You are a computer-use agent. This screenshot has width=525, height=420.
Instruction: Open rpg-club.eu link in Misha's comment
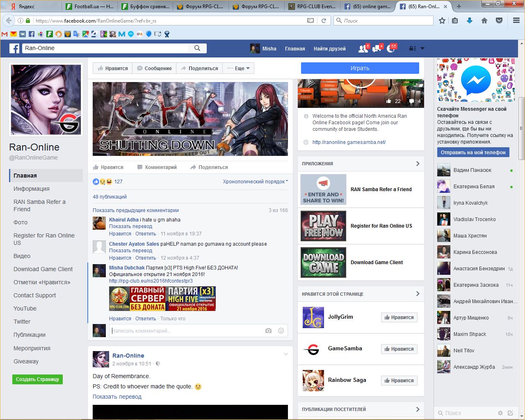coord(151,281)
